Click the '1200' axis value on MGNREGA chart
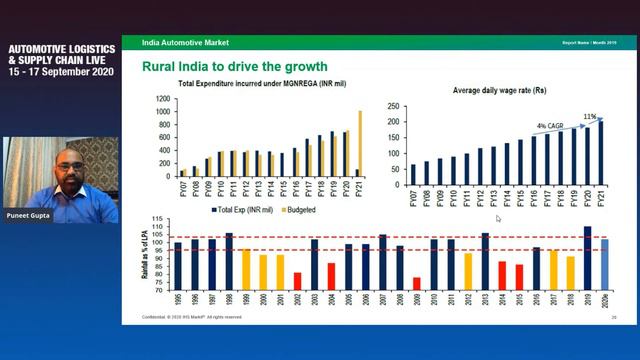Image resolution: width=640 pixels, height=360 pixels. pos(163,99)
